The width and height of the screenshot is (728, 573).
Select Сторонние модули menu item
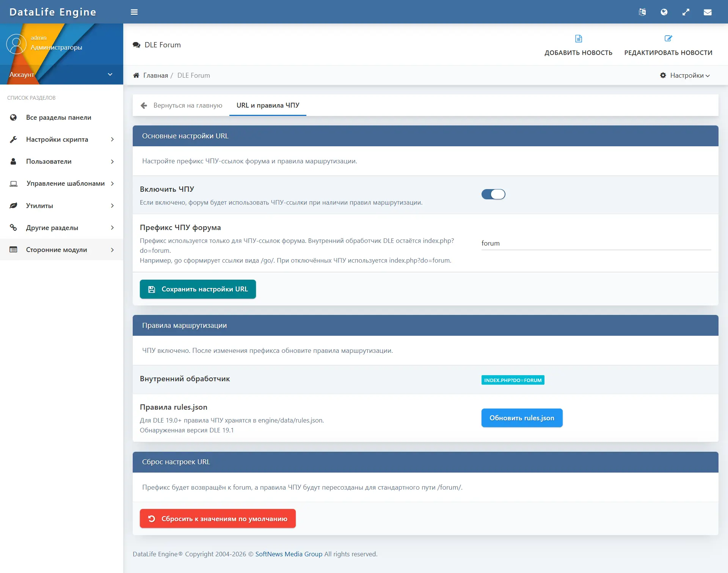click(61, 249)
